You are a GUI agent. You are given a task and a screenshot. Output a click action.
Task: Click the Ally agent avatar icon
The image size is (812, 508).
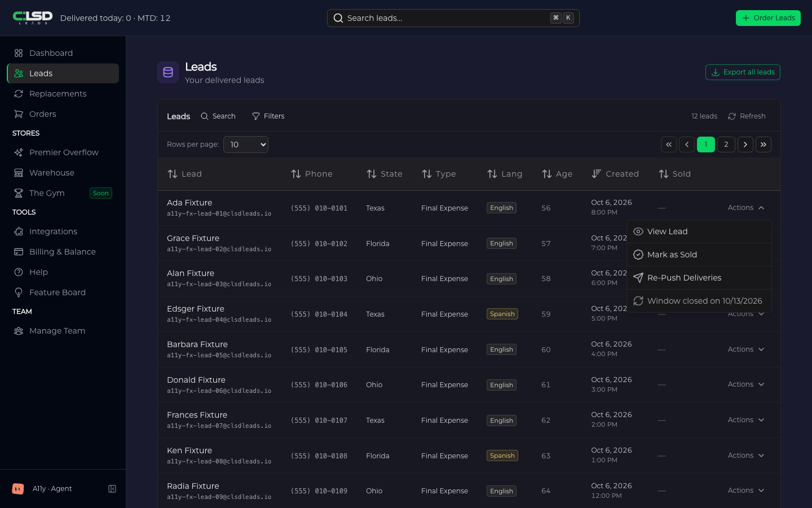pos(18,489)
